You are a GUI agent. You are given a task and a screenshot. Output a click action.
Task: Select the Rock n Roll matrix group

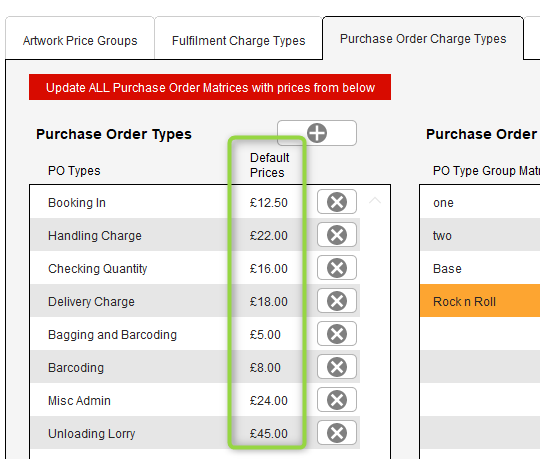[x=480, y=301]
